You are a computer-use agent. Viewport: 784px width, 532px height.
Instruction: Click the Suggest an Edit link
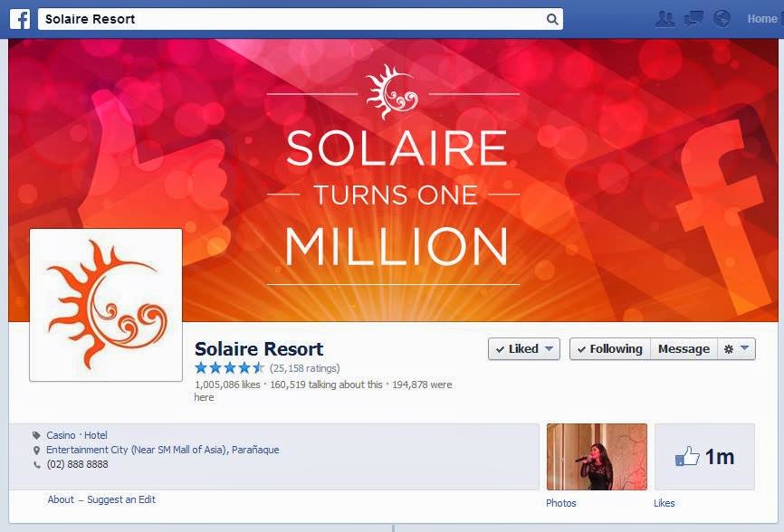pos(121,499)
